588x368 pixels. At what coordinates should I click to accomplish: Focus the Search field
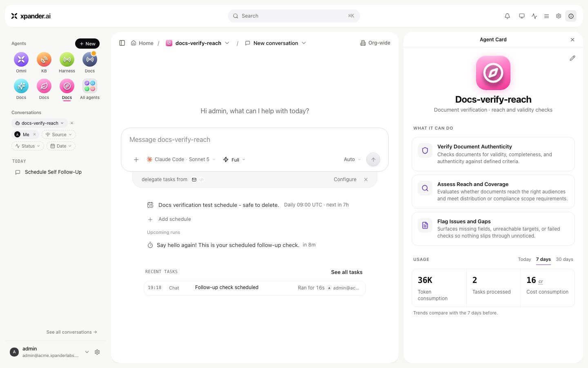coord(294,16)
